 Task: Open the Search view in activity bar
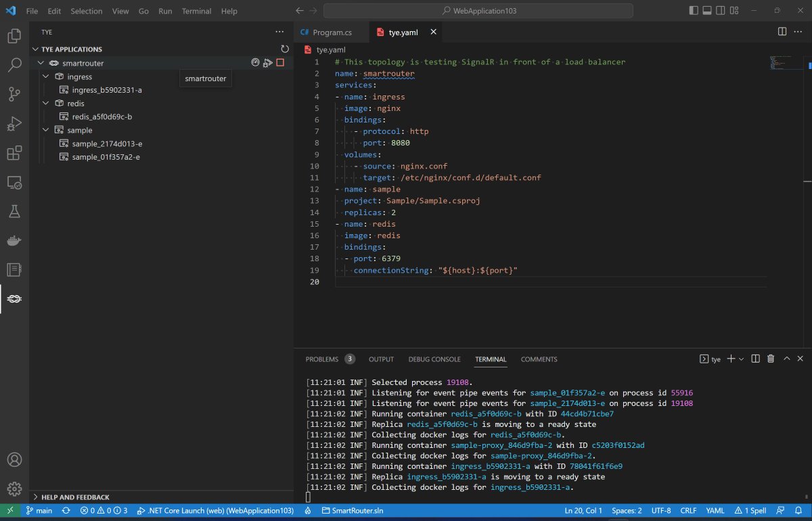click(14, 65)
